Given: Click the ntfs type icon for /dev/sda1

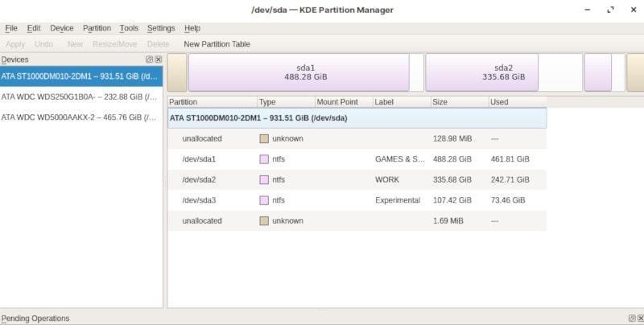Looking at the screenshot, I should point(263,159).
